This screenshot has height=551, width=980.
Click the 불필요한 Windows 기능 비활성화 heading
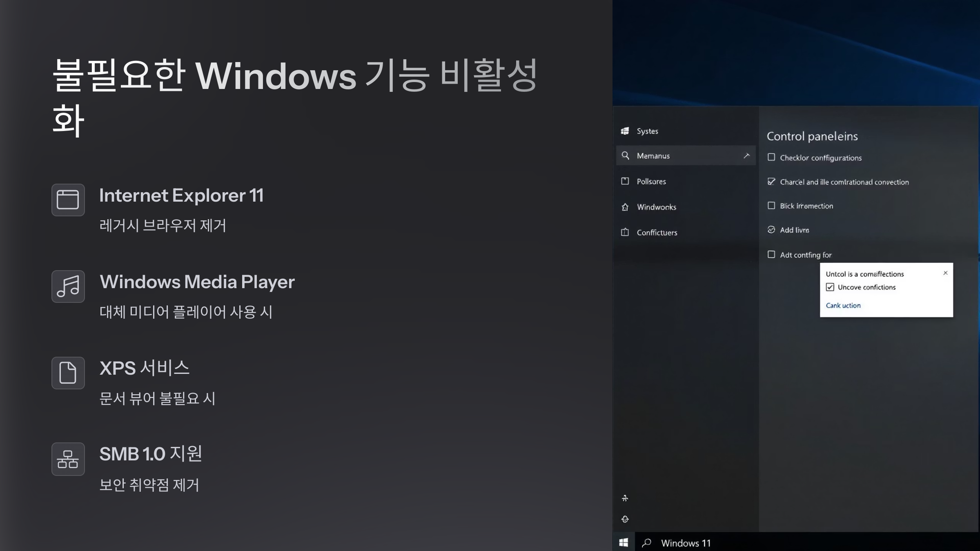tap(295, 97)
